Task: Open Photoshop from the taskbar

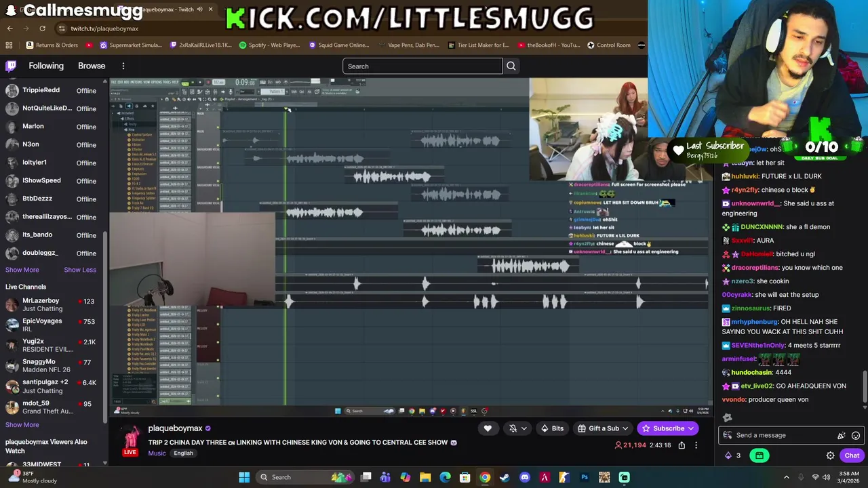Action: tap(584, 477)
